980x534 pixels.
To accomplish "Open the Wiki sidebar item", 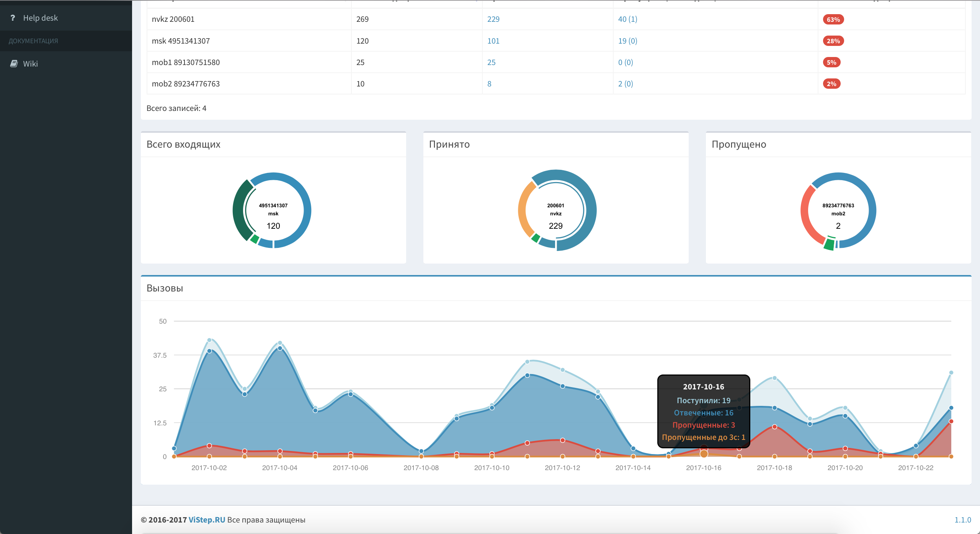I will (x=66, y=63).
